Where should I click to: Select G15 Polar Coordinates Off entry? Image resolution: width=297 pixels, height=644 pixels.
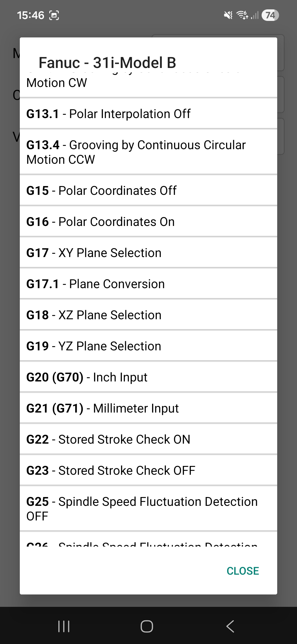148,190
